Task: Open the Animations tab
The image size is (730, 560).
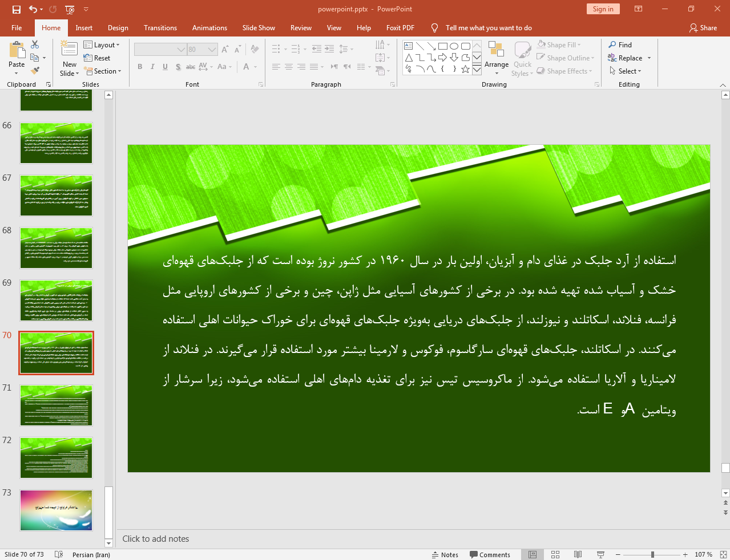Action: point(209,28)
